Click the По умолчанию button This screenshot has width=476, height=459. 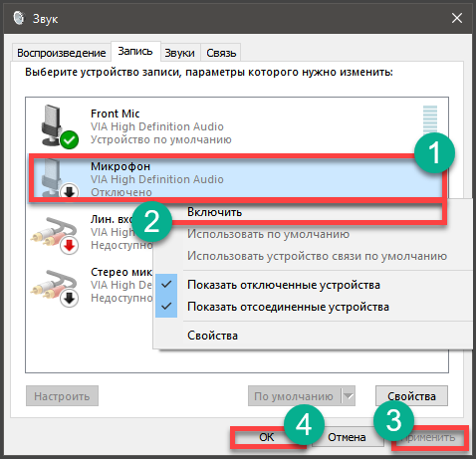point(294,396)
